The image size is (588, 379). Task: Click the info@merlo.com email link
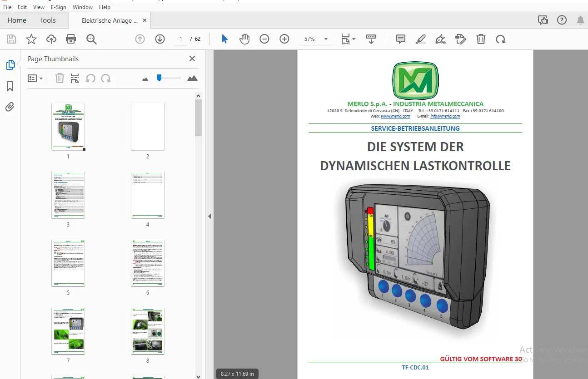pos(445,116)
